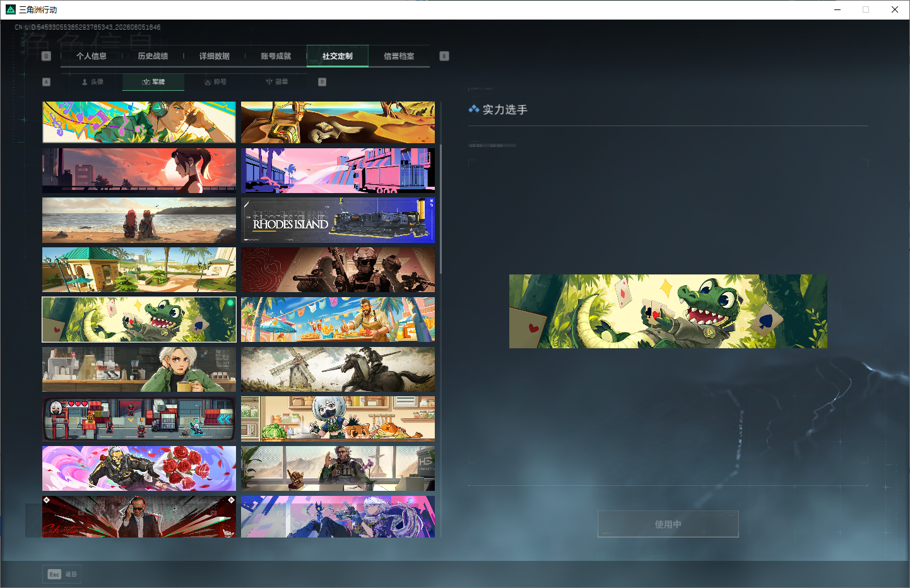Image resolution: width=910 pixels, height=588 pixels.
Task: Pick the red roses soldier banner
Action: tap(139, 468)
